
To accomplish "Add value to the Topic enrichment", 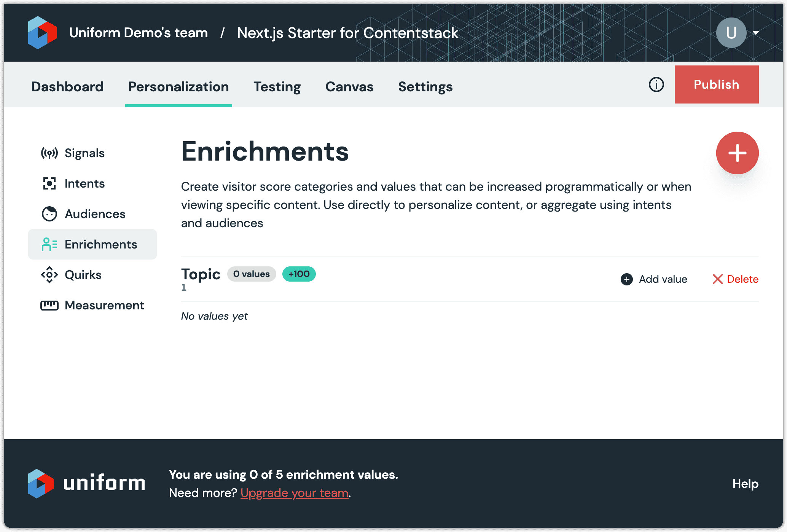I will (x=653, y=279).
